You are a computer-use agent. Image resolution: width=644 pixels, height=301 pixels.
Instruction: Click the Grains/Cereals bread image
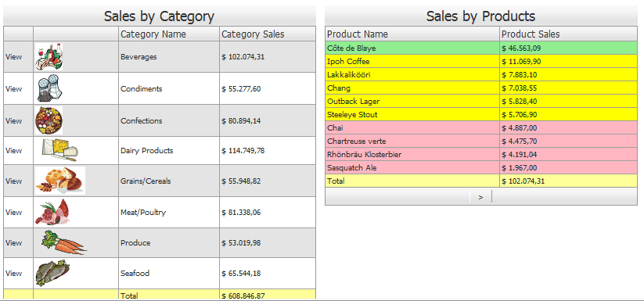(60, 181)
